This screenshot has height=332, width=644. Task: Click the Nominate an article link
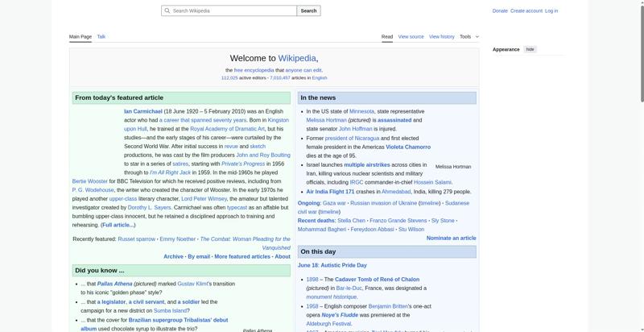tap(451, 239)
